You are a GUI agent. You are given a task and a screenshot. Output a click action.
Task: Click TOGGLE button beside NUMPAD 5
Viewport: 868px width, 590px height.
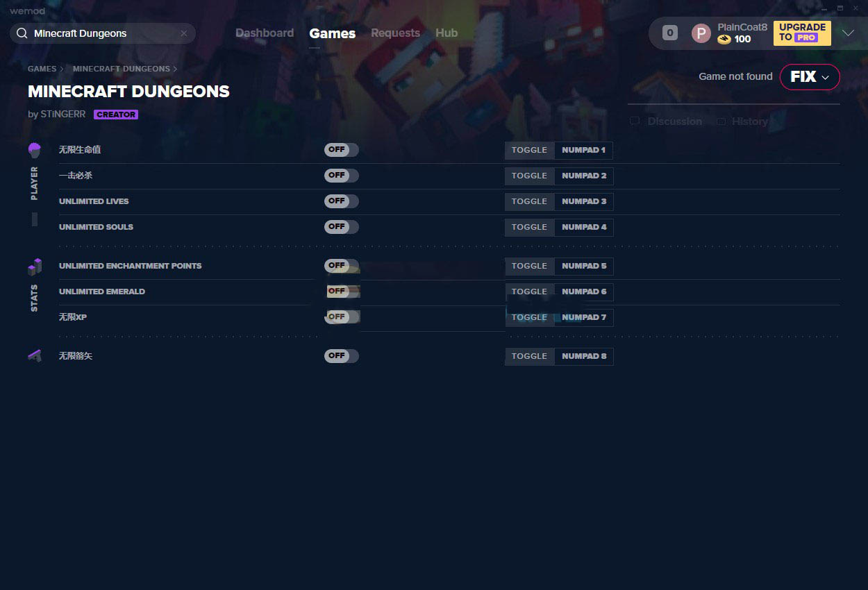click(530, 266)
